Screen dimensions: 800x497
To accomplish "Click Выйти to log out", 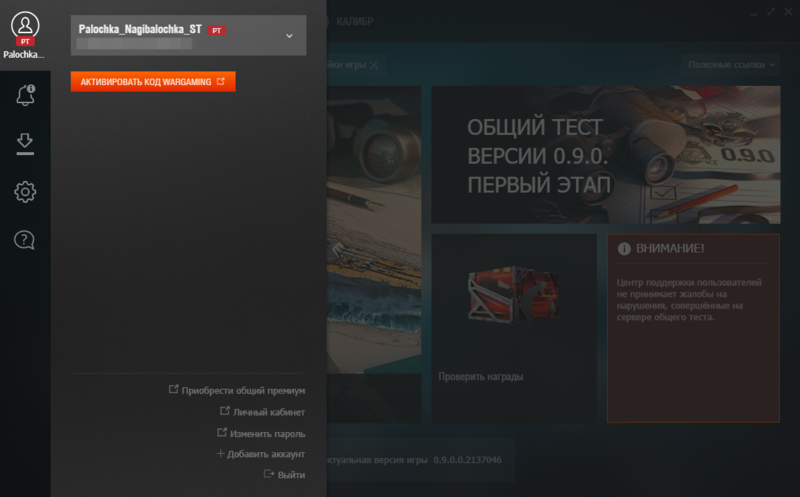I will [291, 475].
